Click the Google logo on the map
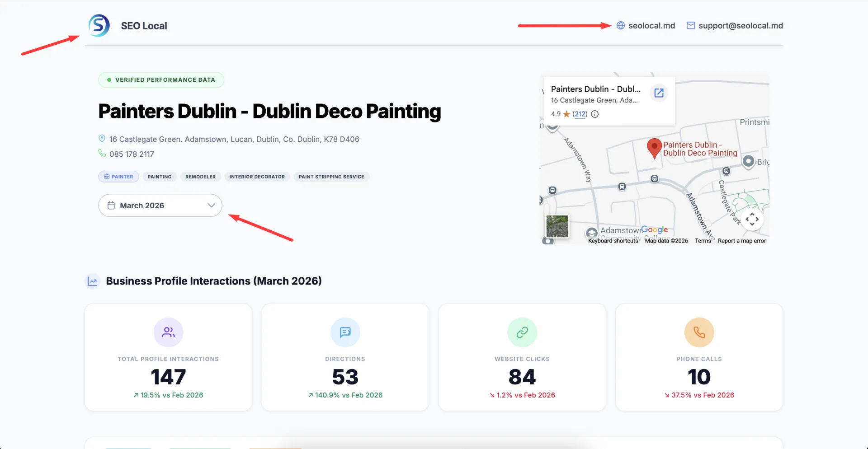Screen dimensions: 868x449 pos(654,229)
